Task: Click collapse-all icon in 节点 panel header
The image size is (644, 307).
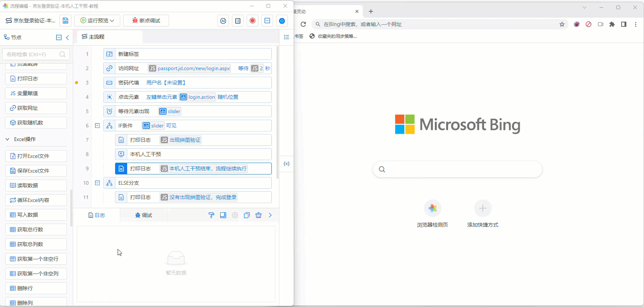Action: click(x=59, y=37)
